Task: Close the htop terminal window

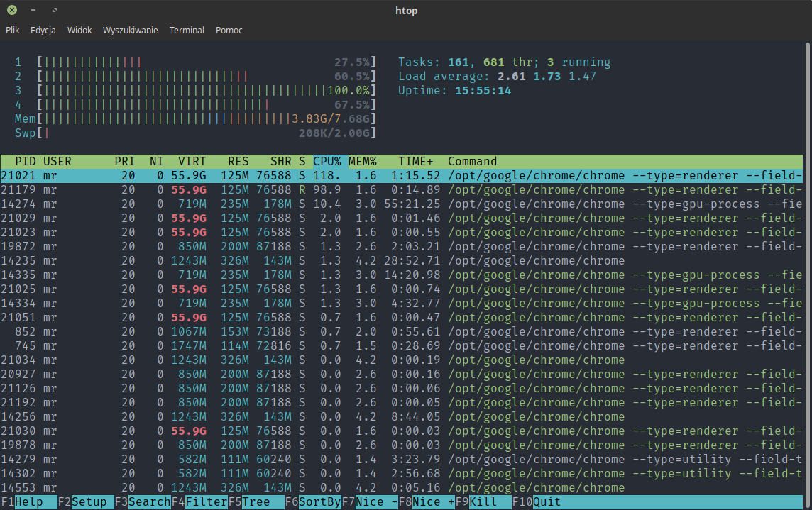Action: click(x=12, y=10)
